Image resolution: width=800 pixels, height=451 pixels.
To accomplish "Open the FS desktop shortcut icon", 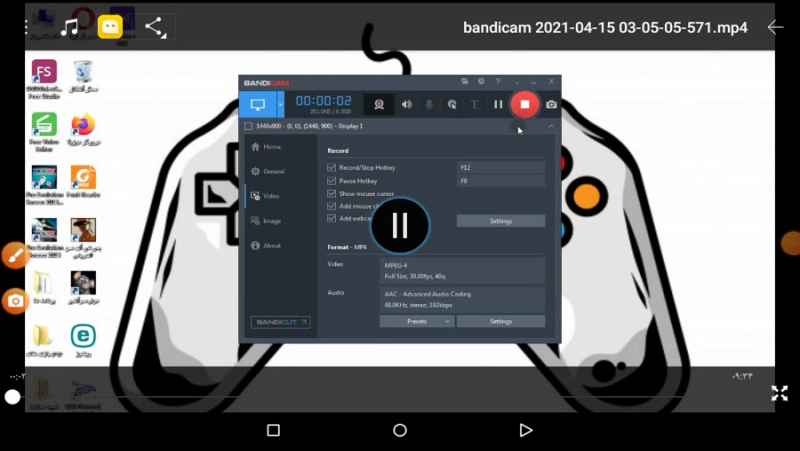I will [44, 72].
